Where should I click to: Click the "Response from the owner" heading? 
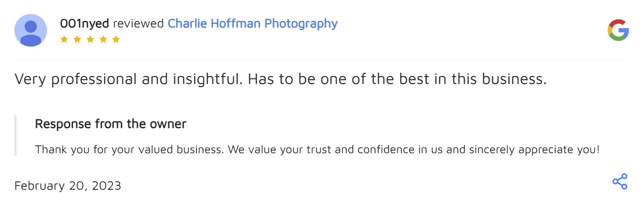tap(111, 124)
